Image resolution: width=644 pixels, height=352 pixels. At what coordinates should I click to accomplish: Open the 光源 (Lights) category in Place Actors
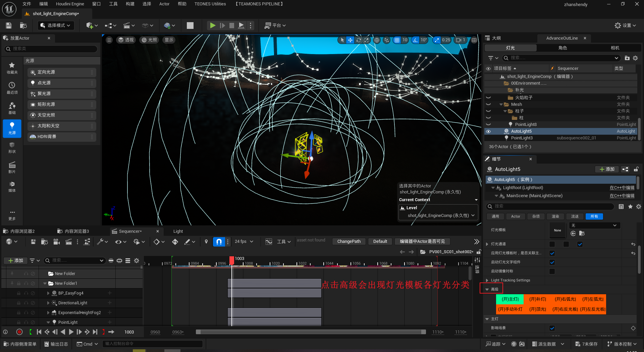click(12, 129)
